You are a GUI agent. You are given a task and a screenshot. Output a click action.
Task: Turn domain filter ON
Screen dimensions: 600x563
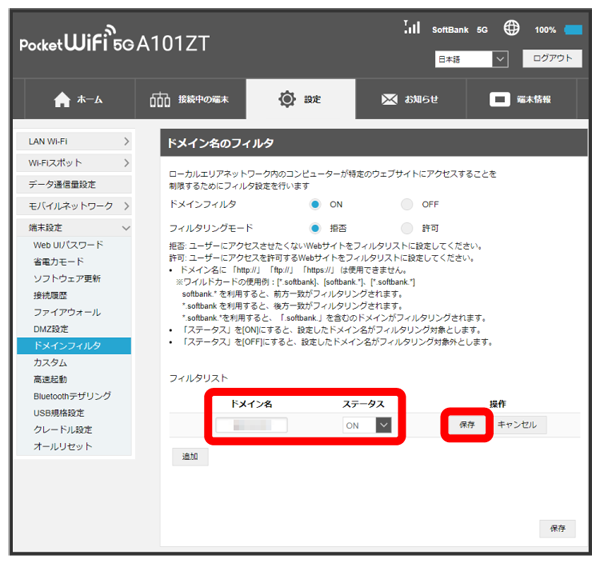tap(315, 204)
